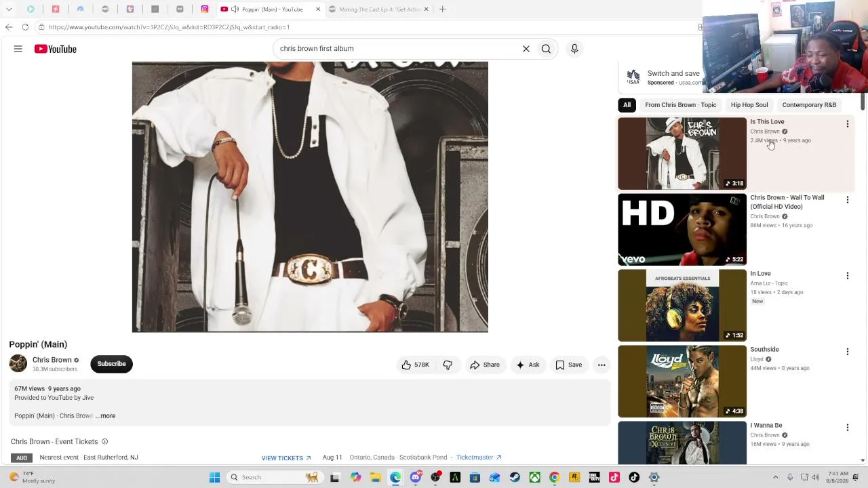Open options menu for Southside video
This screenshot has width=868, height=488.
click(x=847, y=352)
